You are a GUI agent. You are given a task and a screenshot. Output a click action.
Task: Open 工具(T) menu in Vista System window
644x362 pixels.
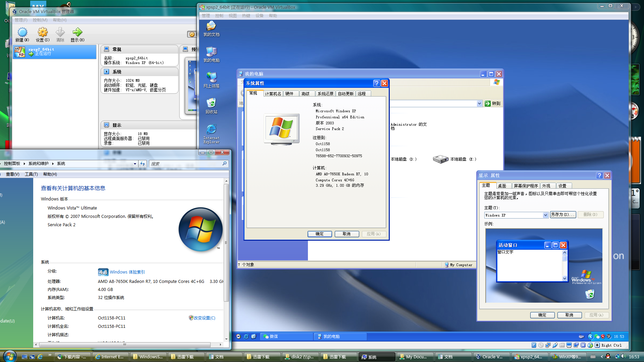[31, 174]
